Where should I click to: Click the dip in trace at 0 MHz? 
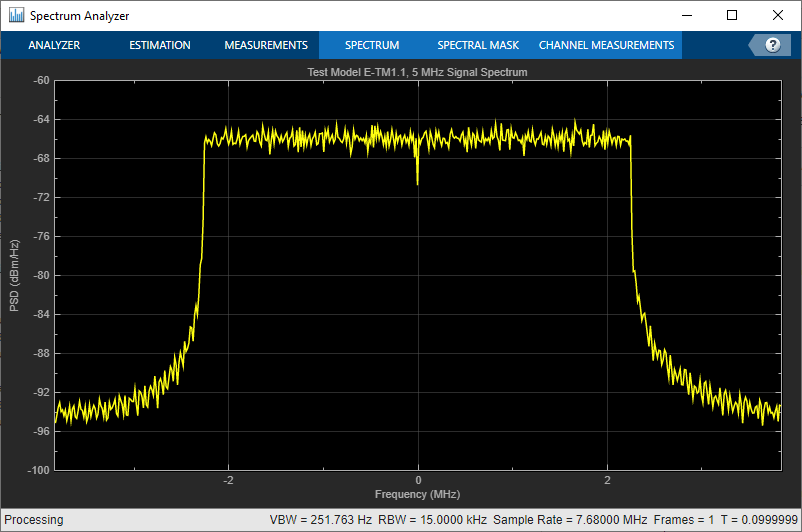418,178
